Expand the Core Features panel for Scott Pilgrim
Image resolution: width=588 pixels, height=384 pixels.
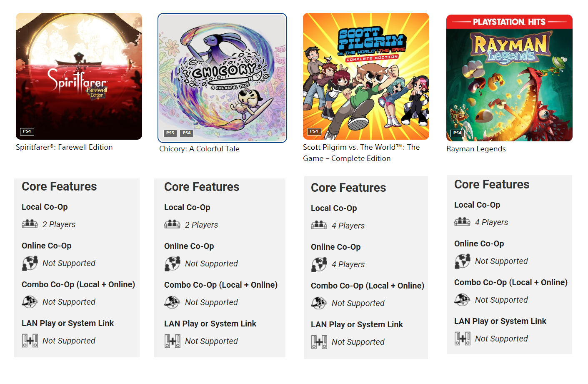(x=348, y=188)
